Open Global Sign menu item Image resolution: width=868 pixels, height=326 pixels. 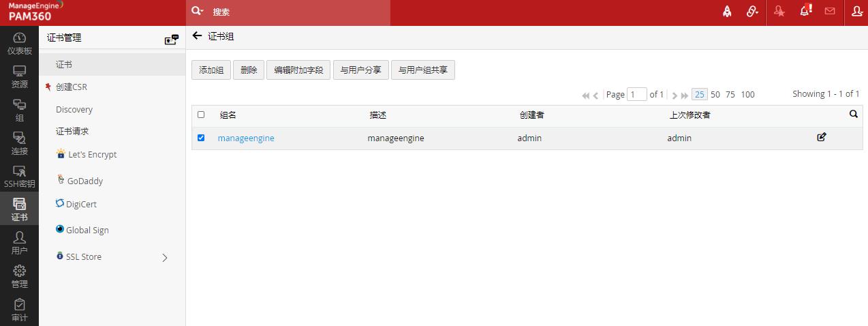pos(82,230)
